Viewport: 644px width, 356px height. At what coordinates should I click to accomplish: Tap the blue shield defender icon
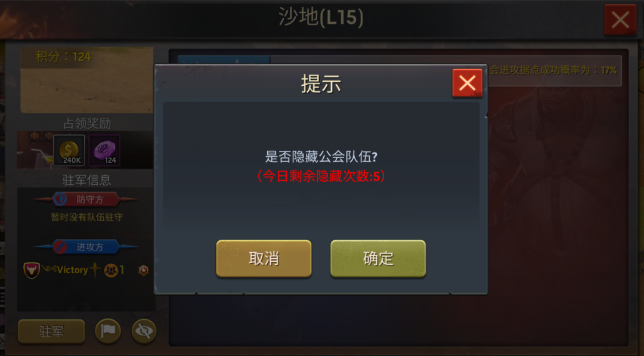(x=60, y=200)
